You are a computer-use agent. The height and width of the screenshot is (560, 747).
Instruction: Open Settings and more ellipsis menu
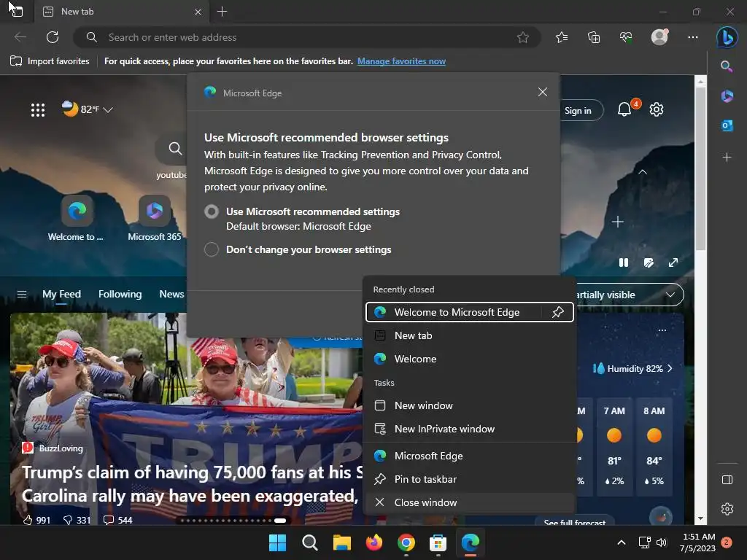pyautogui.click(x=693, y=37)
